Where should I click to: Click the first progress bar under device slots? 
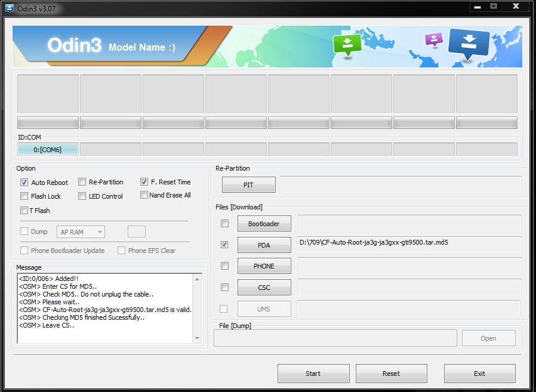(48, 123)
